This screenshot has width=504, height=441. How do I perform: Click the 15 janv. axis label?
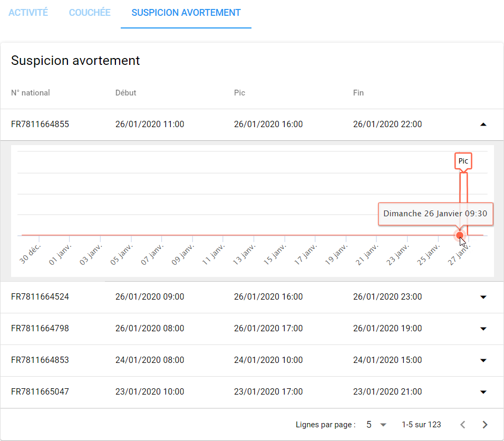click(275, 254)
